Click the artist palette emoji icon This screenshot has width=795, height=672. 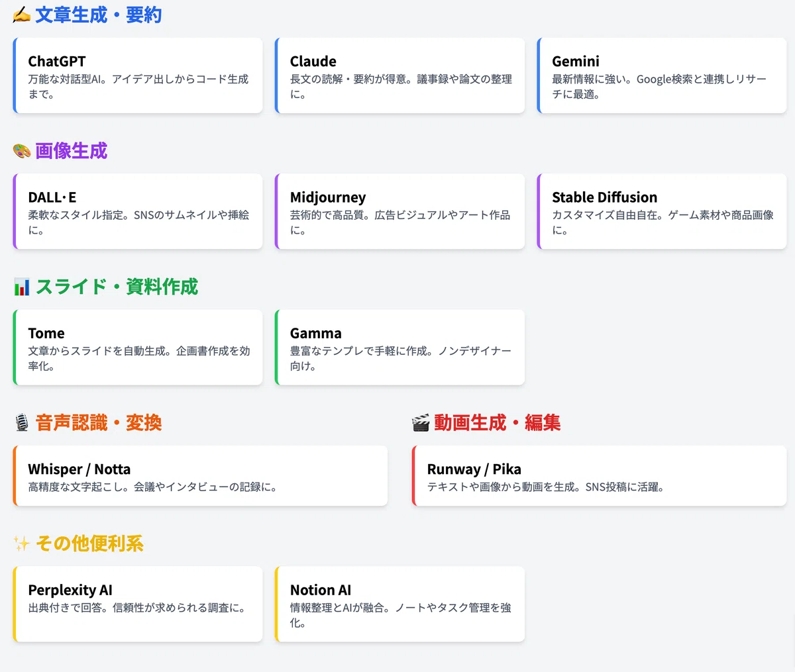[x=22, y=152]
